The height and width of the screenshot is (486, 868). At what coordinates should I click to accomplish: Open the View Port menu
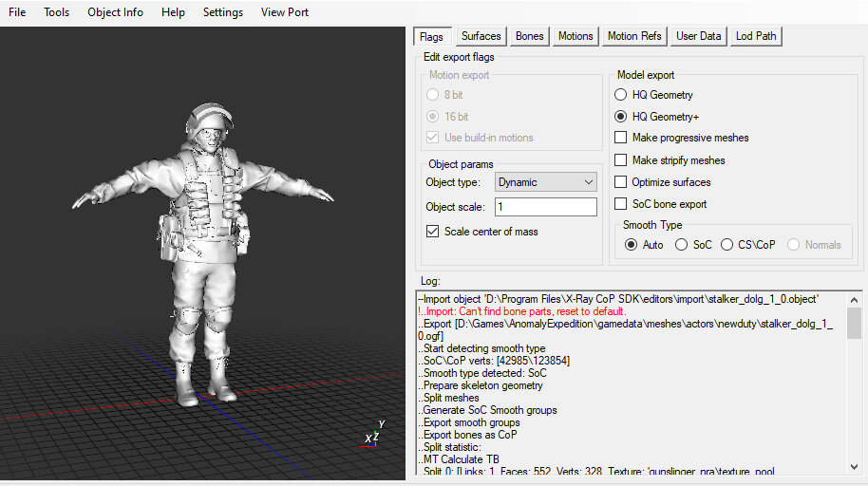pos(284,12)
